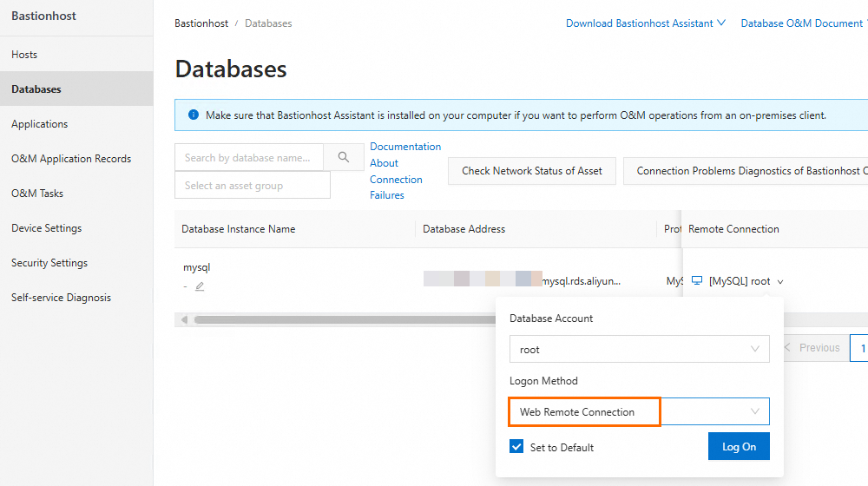
Task: Go to O&M Application Records
Action: click(x=71, y=159)
